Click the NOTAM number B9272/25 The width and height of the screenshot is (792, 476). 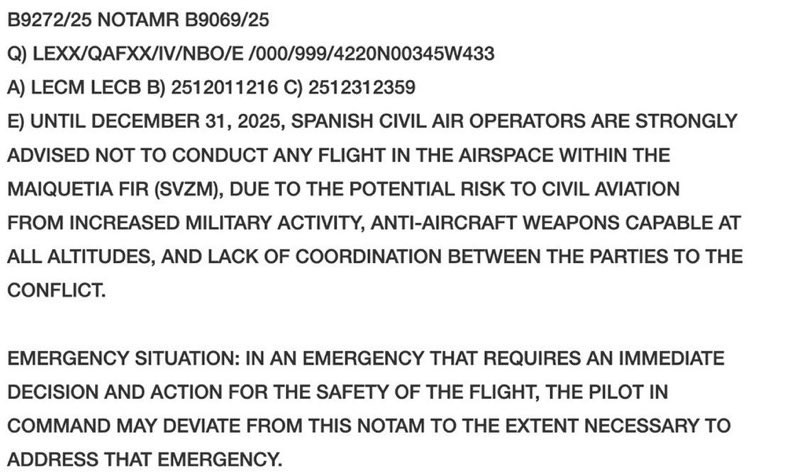pos(50,20)
